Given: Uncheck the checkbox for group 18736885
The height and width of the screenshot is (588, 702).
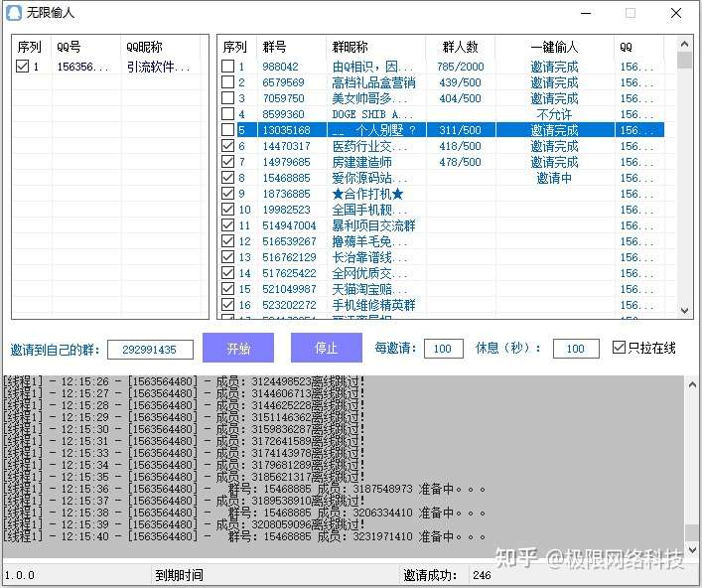Looking at the screenshot, I should click(x=227, y=194).
